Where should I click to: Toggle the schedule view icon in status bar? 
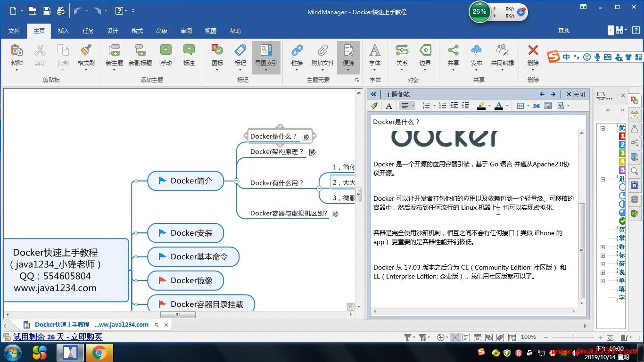pyautogui.click(x=478, y=337)
